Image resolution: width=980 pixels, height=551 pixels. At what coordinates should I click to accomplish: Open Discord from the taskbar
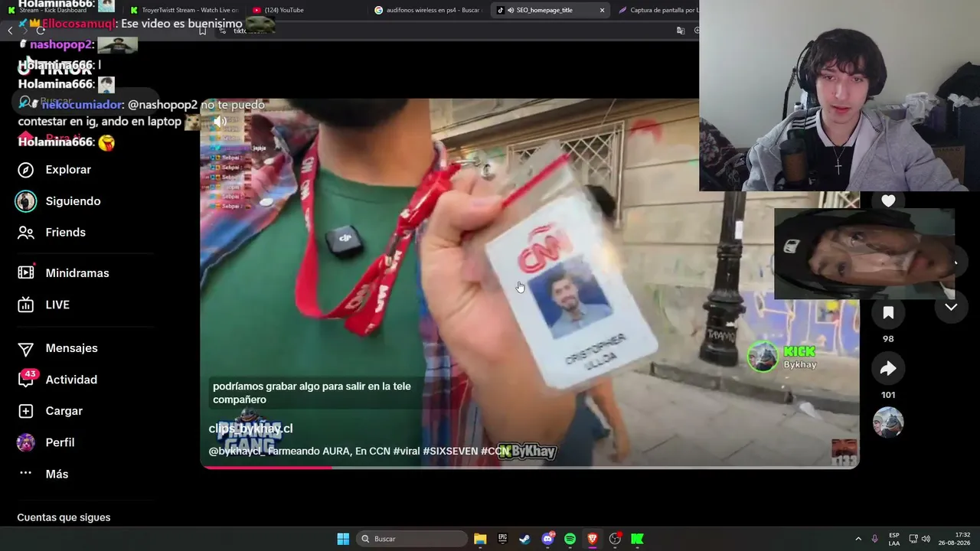[x=547, y=539]
